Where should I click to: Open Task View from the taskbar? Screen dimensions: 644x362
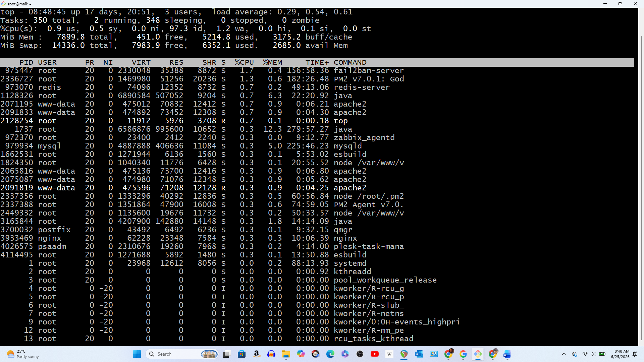point(226,354)
